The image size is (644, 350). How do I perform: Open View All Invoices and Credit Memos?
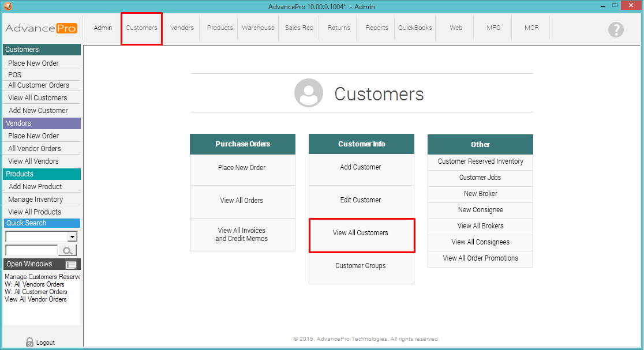242,235
